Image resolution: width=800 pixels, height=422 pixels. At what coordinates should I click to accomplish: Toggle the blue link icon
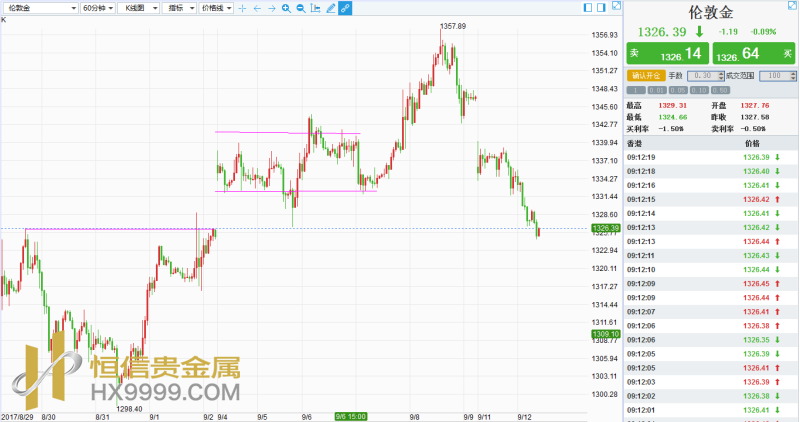[346, 8]
